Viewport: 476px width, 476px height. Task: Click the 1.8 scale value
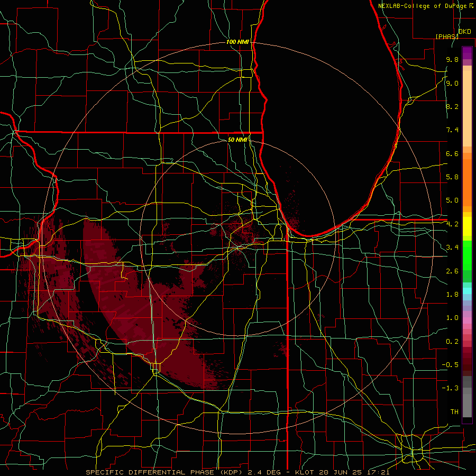(452, 295)
